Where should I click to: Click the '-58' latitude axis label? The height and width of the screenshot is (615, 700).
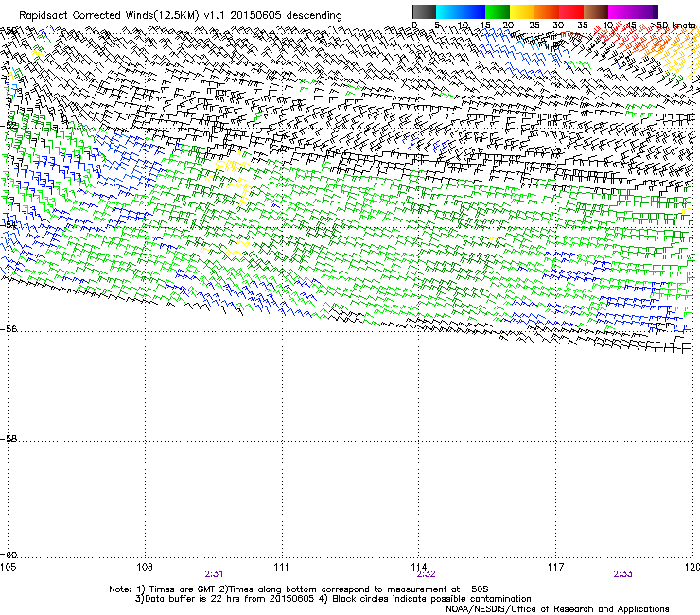(9, 439)
